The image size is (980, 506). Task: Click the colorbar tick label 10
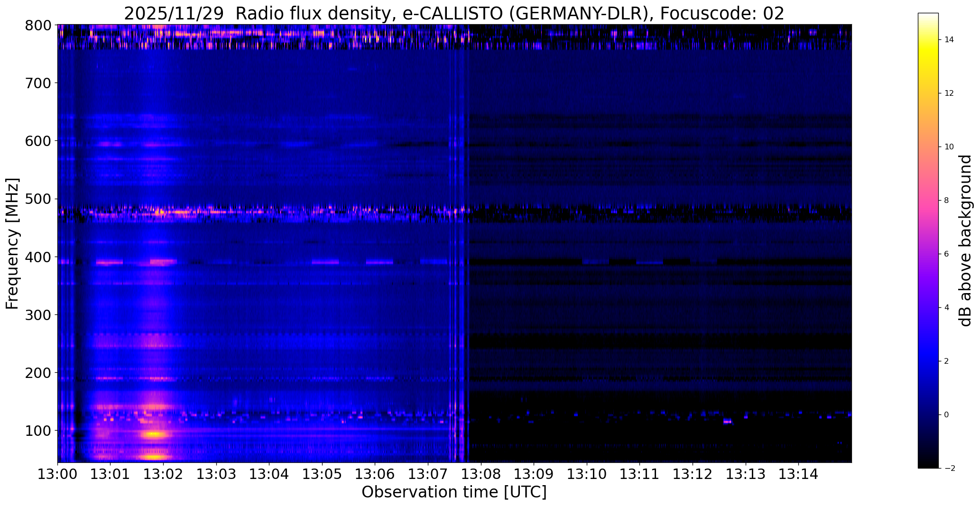click(x=949, y=147)
